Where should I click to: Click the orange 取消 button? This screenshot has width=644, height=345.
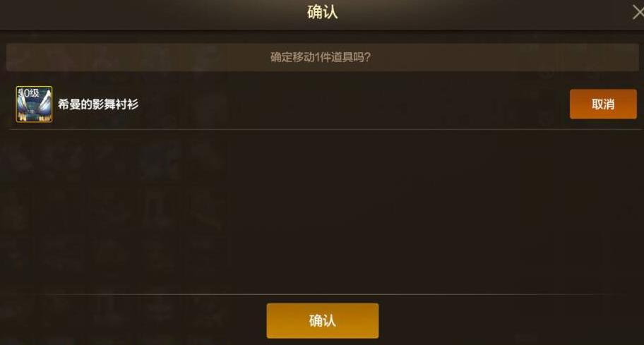pyautogui.click(x=603, y=104)
